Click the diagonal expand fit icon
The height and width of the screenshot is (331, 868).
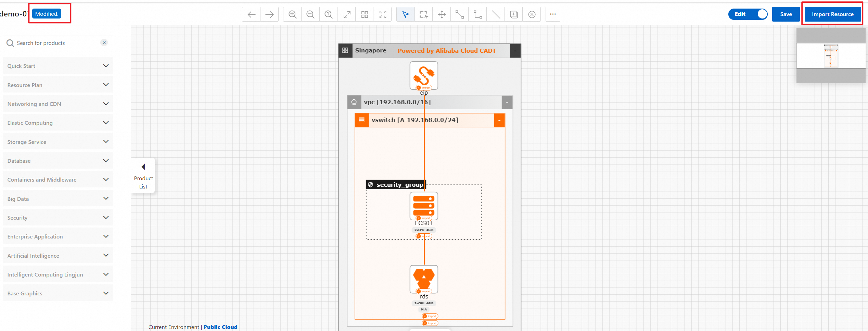(347, 14)
